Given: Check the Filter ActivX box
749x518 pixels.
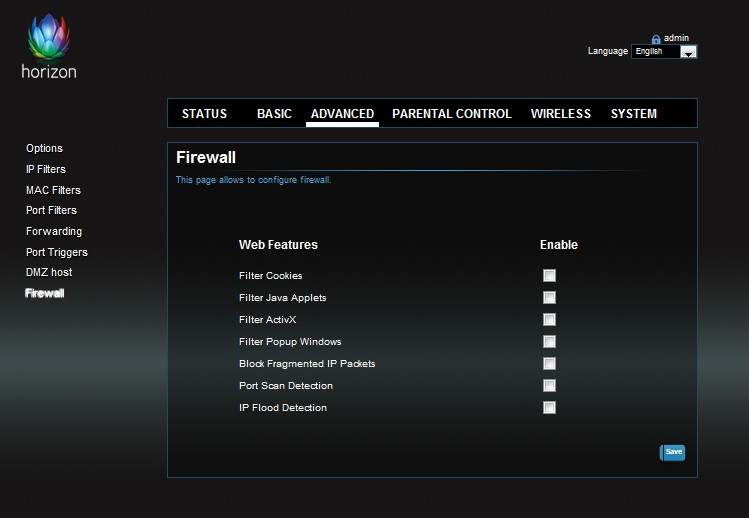Looking at the screenshot, I should pos(549,319).
